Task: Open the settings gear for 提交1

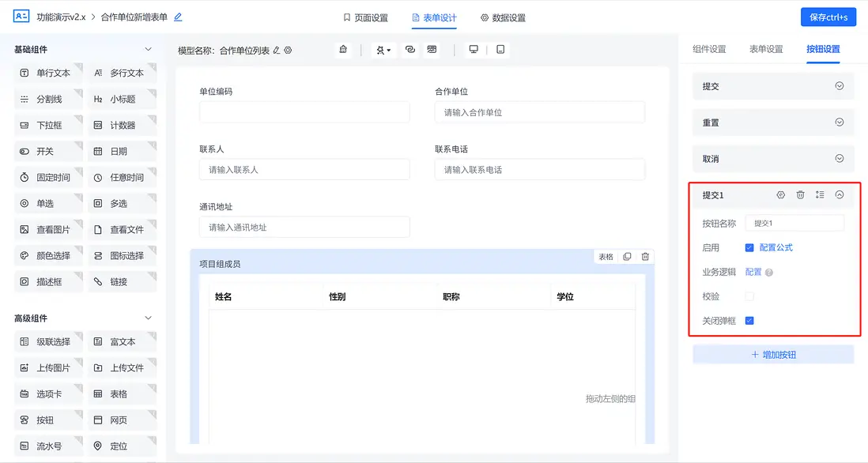Action: coord(781,194)
